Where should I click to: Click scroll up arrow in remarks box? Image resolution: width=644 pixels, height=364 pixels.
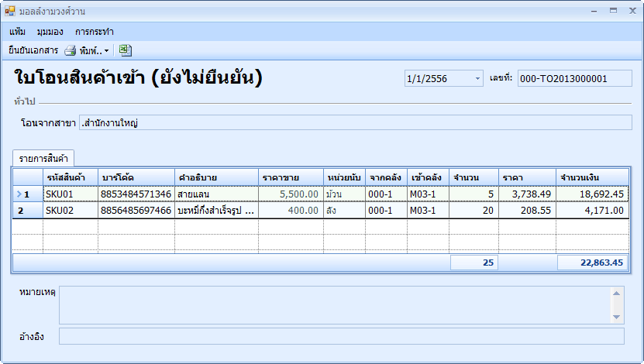[x=617, y=293]
